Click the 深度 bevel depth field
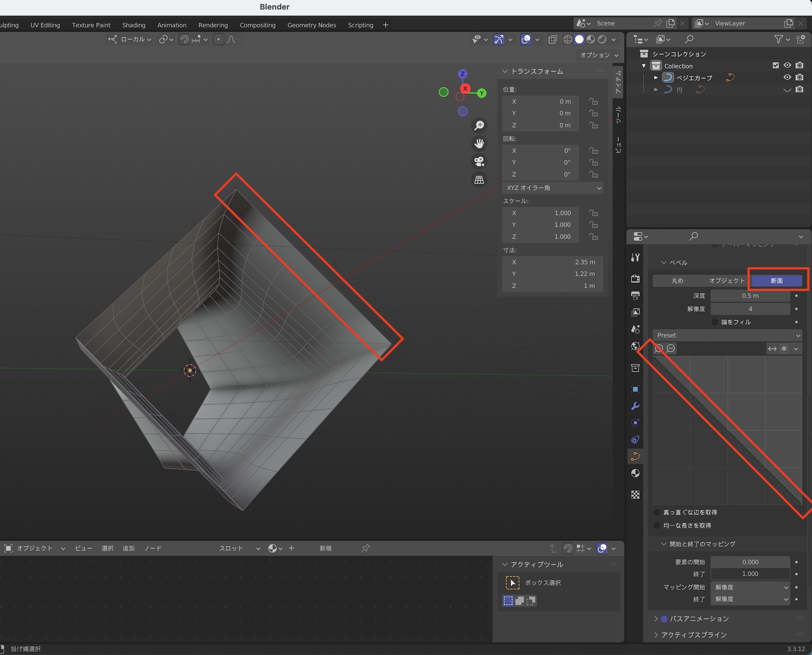Viewport: 812px width, 655px height. point(750,296)
